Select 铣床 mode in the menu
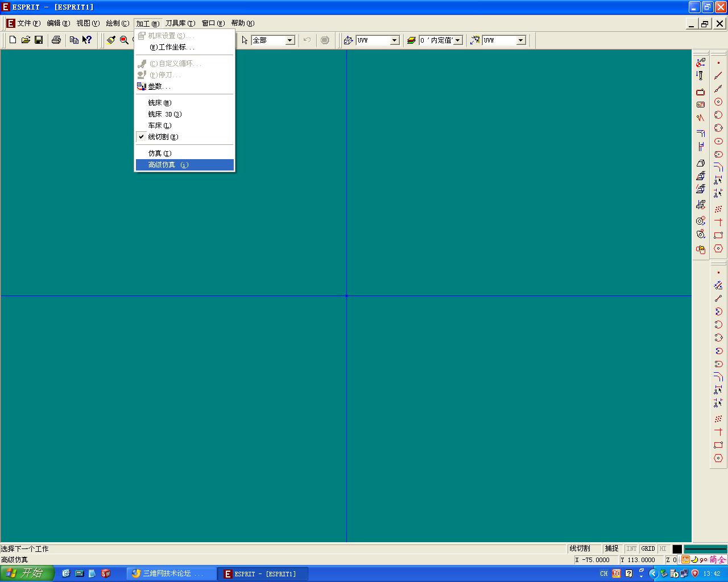The height and width of the screenshot is (582, 728). [x=185, y=103]
